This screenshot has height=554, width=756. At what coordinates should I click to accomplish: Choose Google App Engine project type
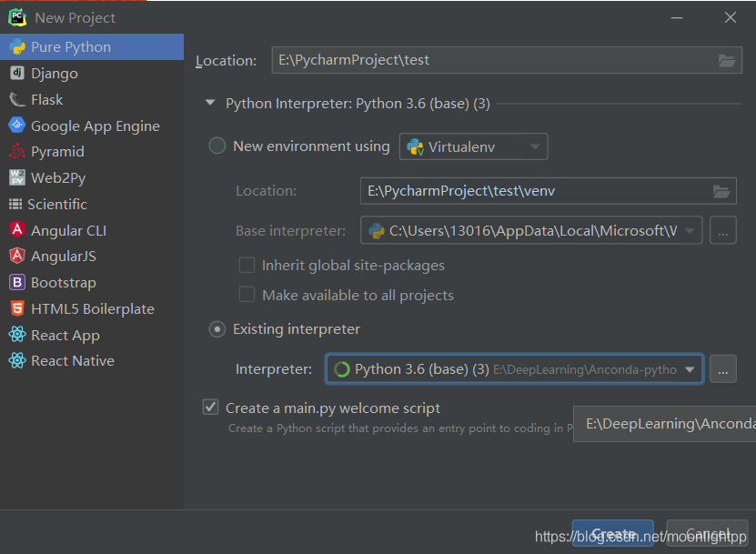point(92,126)
